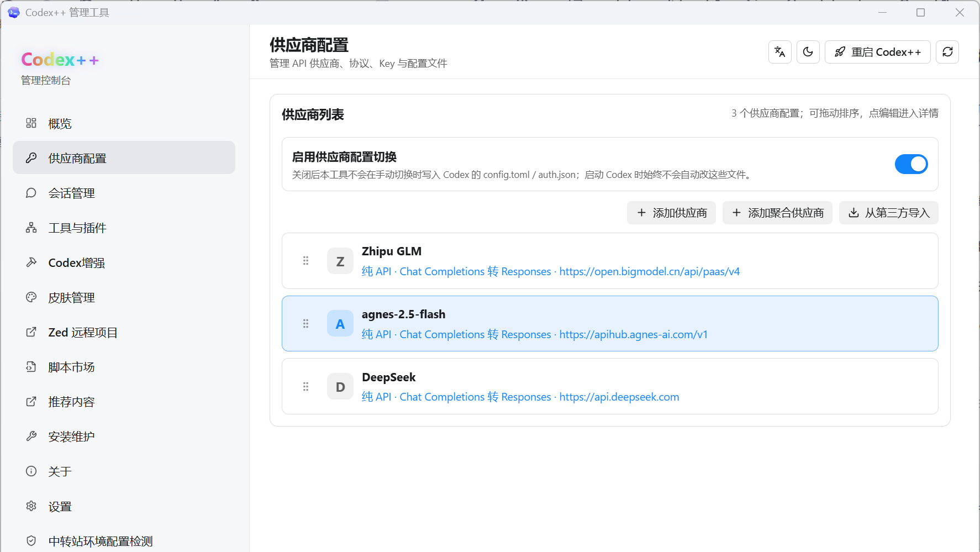Click the 供应商列表 section heading

(313, 114)
